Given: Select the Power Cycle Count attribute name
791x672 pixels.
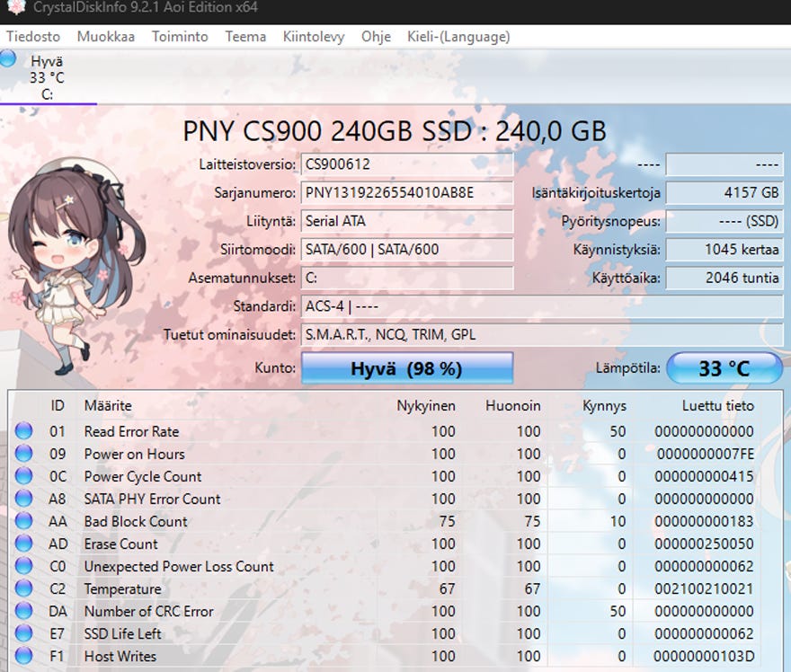Looking at the screenshot, I should point(143,476).
